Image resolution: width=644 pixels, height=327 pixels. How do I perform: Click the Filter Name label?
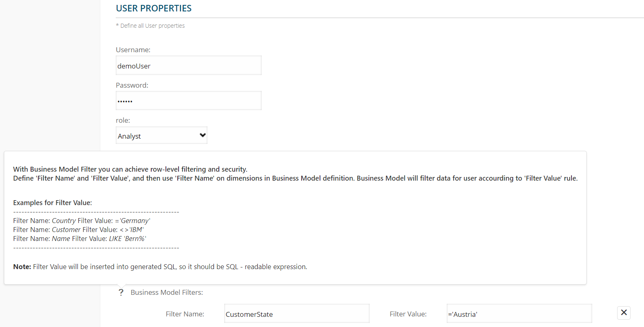coord(185,314)
